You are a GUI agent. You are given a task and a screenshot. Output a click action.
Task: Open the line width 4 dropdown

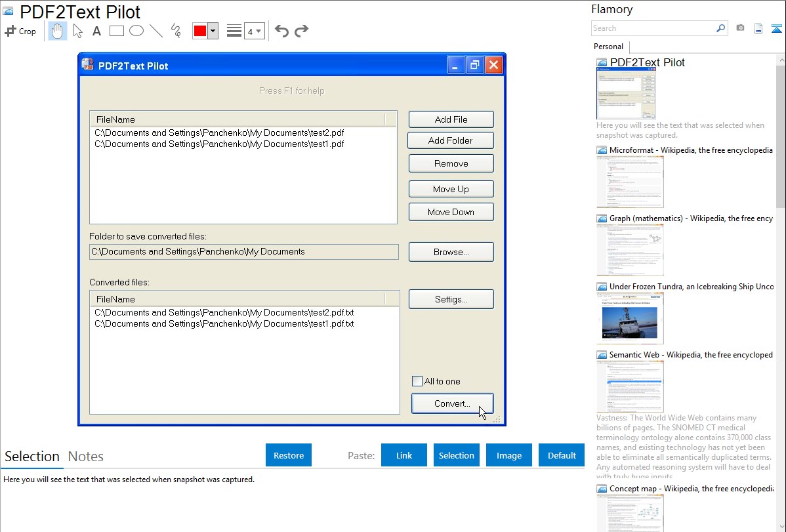point(254,31)
